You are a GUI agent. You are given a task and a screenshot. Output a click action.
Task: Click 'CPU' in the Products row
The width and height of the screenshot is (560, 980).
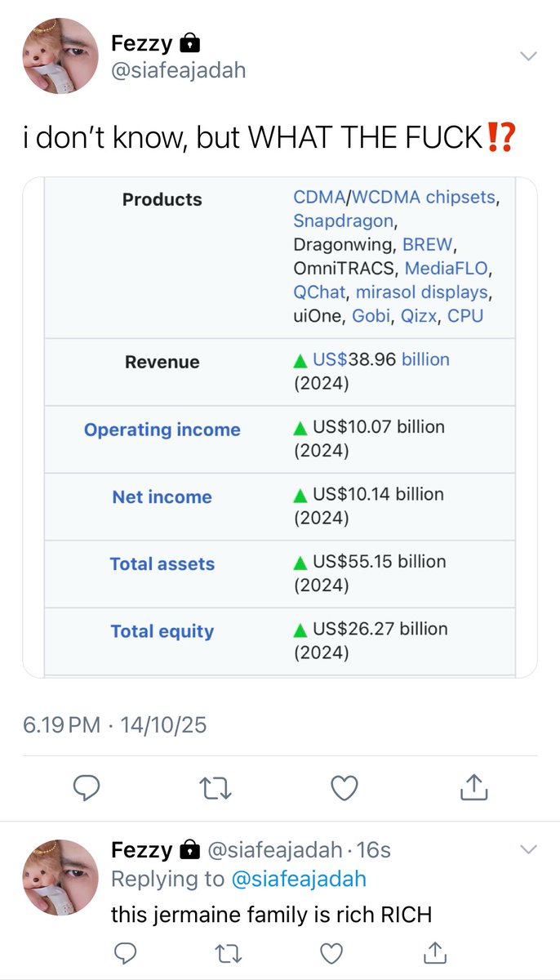point(466,316)
